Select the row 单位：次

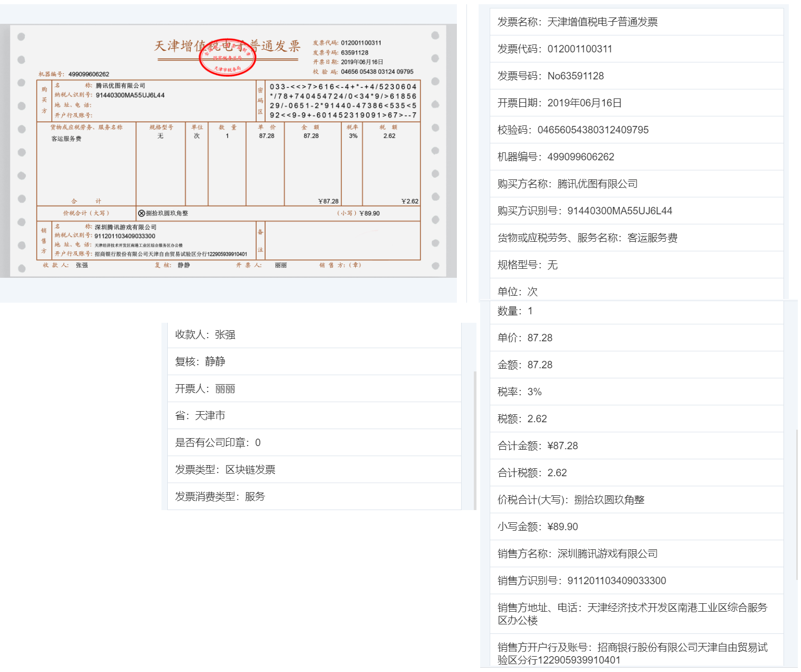coord(636,289)
